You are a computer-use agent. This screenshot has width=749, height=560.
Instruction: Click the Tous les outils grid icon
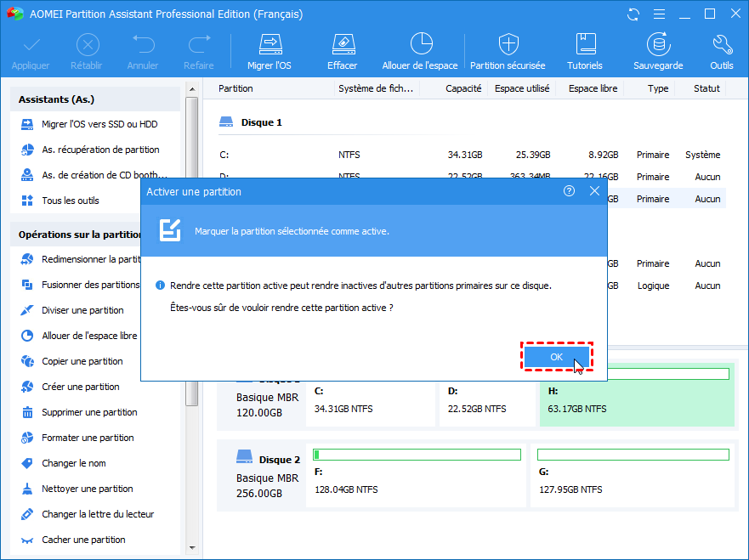[x=27, y=201]
